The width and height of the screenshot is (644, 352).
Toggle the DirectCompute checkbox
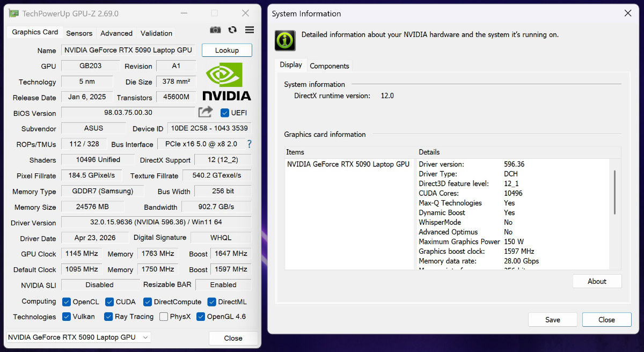pyautogui.click(x=148, y=302)
